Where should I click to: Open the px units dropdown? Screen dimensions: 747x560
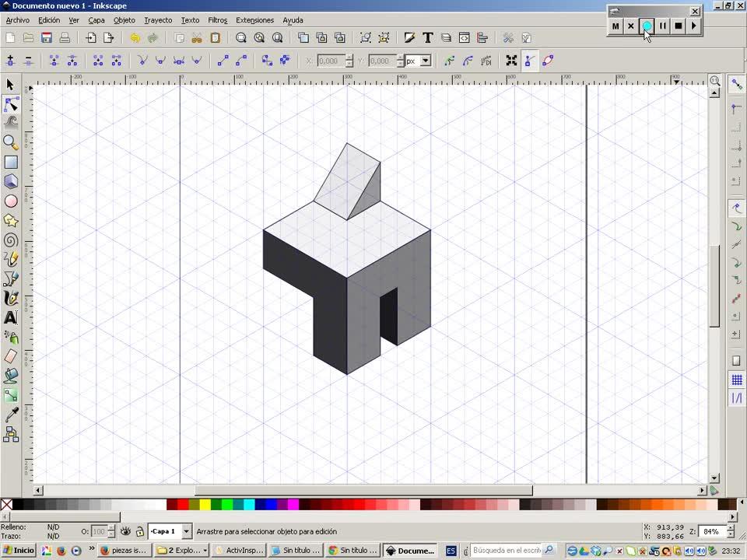pos(426,61)
